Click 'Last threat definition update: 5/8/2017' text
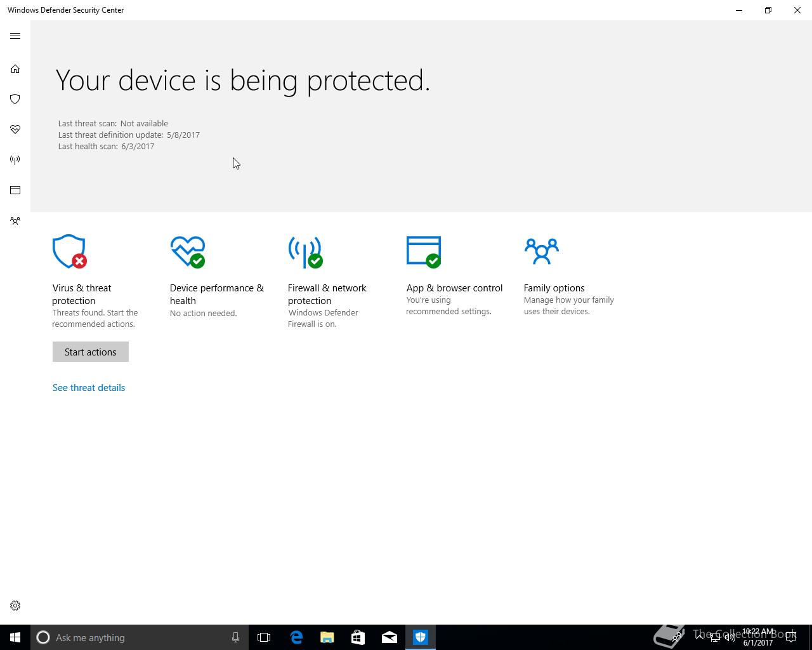Screen dimensions: 812x650 129,135
